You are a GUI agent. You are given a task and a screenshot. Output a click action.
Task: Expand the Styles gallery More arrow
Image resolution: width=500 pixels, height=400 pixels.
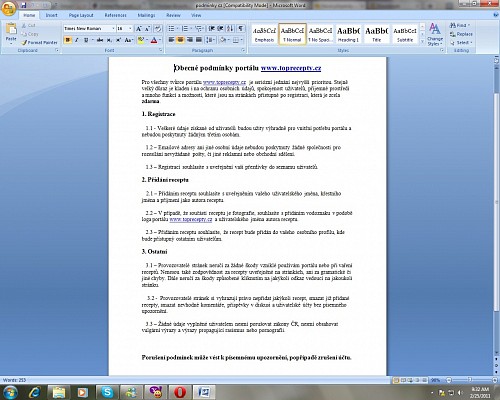coord(422,41)
